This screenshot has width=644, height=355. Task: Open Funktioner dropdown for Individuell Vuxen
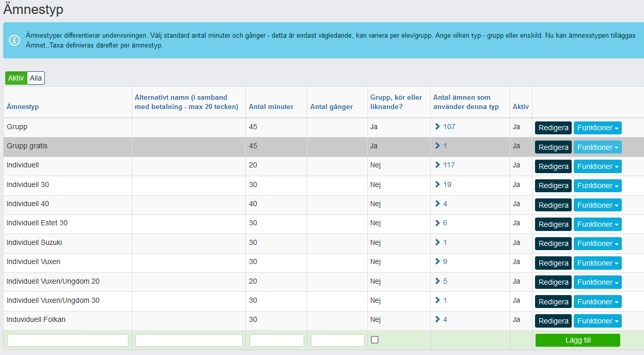click(598, 263)
